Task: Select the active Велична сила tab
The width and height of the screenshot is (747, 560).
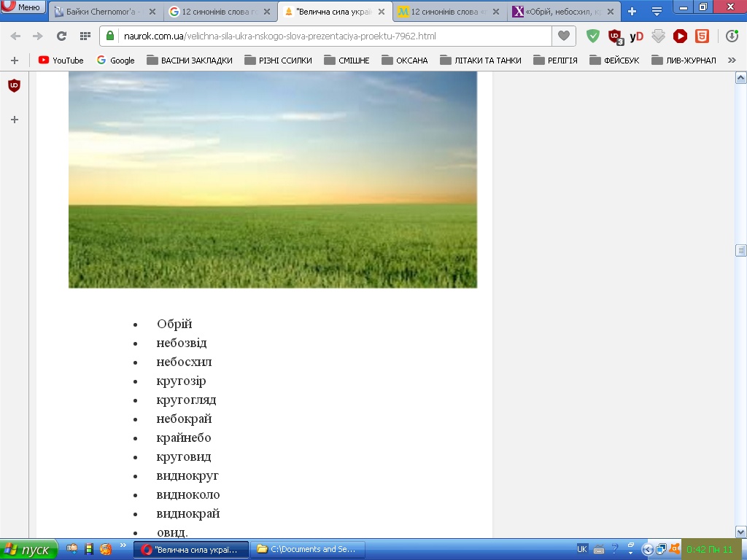Action: (335, 12)
